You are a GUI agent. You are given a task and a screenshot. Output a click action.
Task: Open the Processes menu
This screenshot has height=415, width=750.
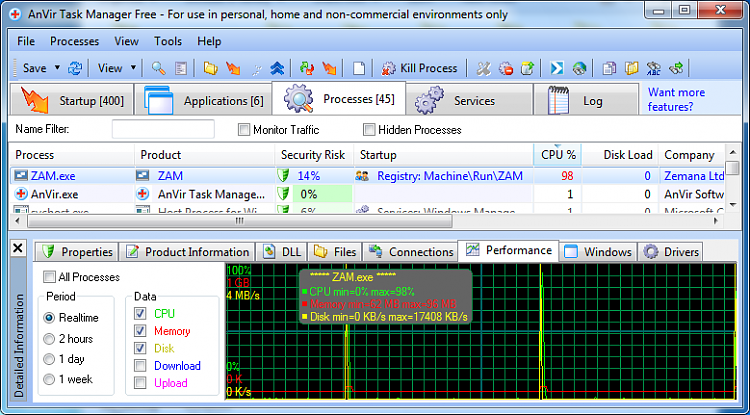(x=75, y=41)
